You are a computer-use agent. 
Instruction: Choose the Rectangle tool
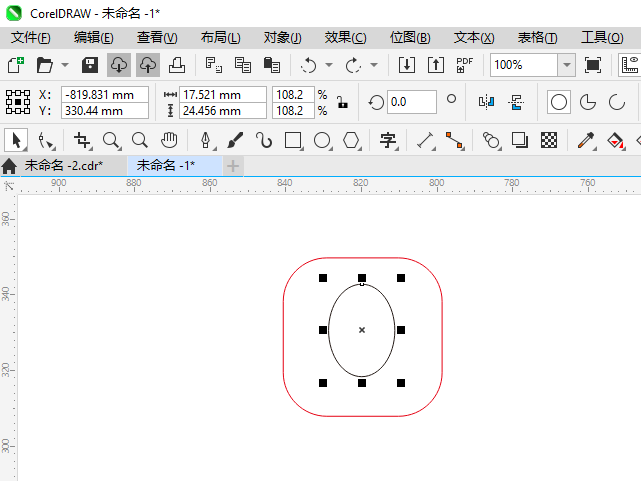[x=293, y=140]
